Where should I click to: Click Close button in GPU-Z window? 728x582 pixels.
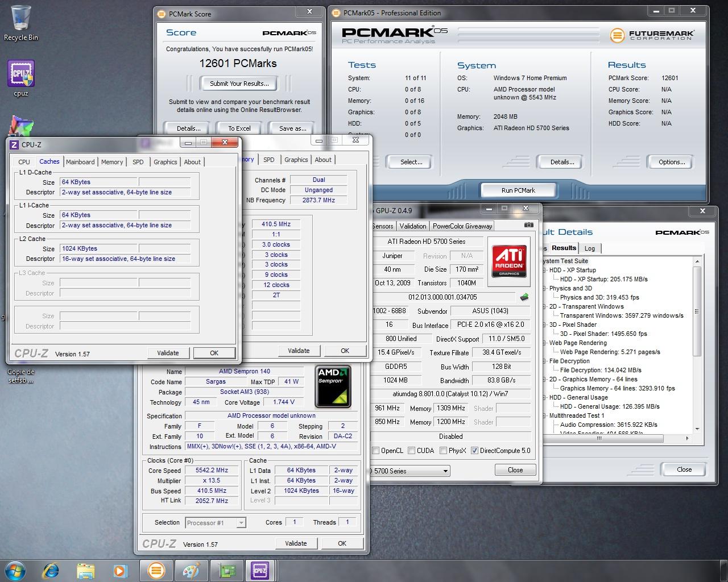[x=515, y=470]
